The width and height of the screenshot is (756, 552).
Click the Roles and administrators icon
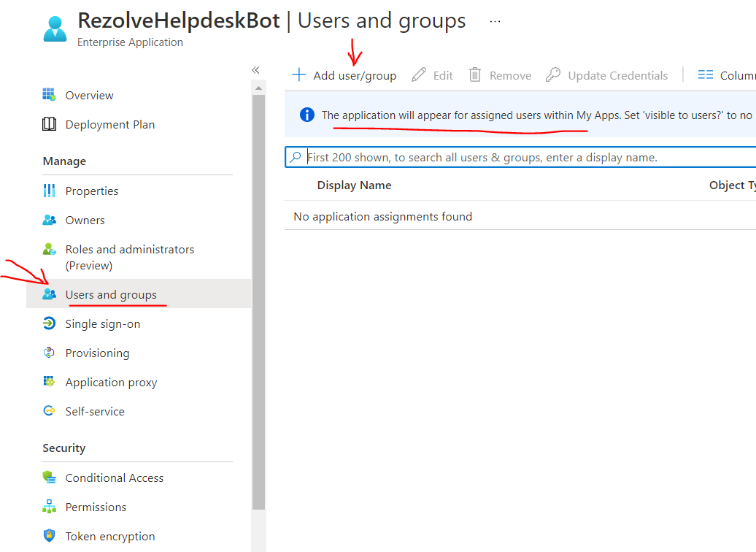pos(49,249)
